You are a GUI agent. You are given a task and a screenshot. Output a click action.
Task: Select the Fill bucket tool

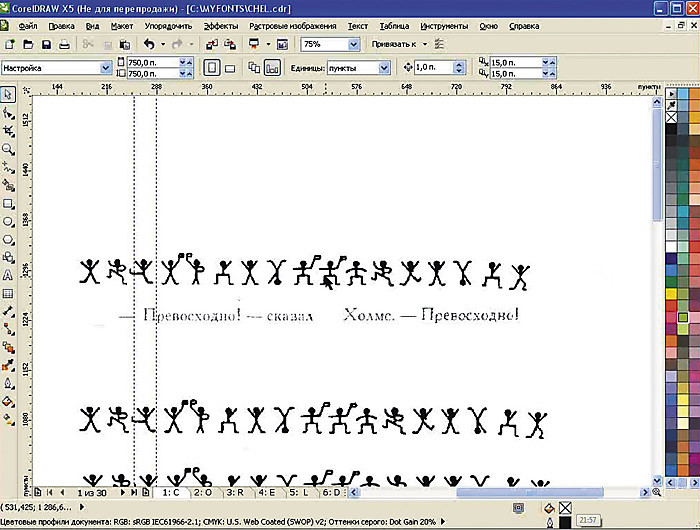[x=8, y=401]
